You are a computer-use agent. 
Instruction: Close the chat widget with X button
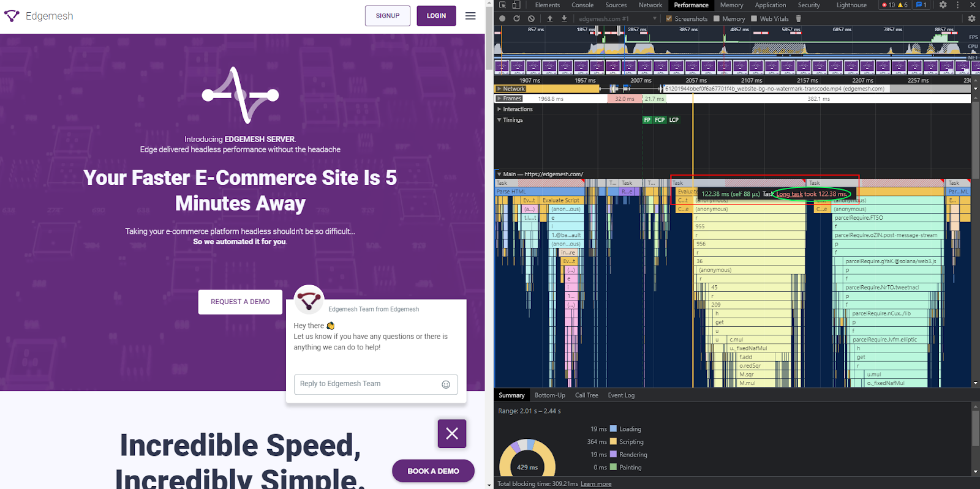[452, 433]
